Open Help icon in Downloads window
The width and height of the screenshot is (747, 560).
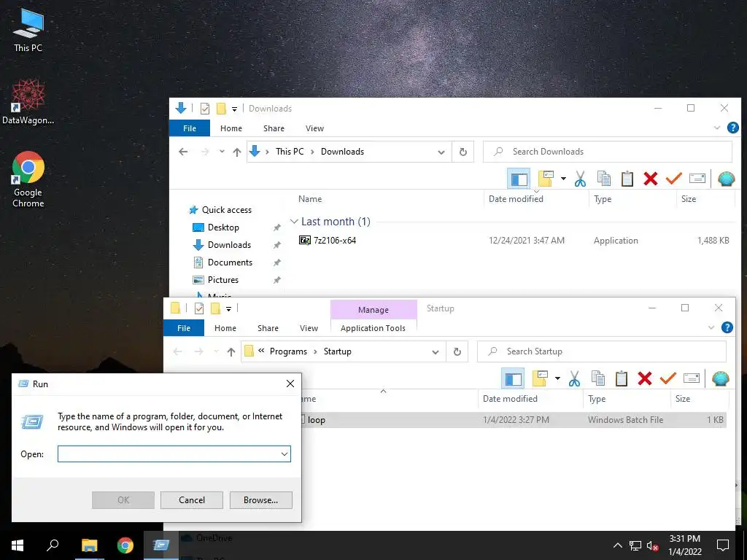point(732,128)
